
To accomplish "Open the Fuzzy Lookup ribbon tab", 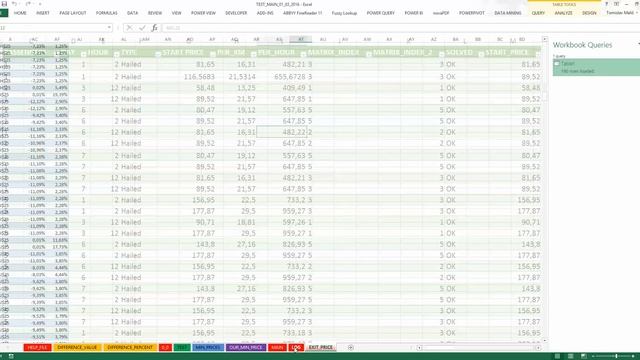I will coord(344,13).
